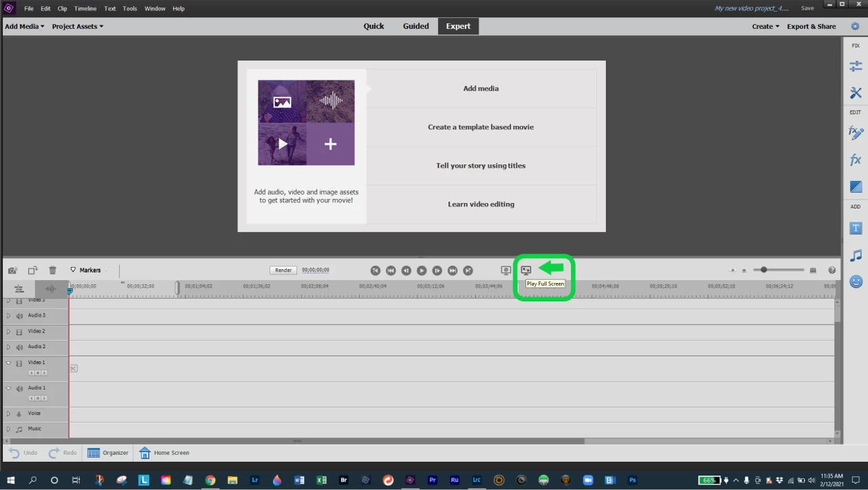Toggle the Video 1 track film icon
Image resolution: width=868 pixels, height=490 pixels.
click(x=19, y=363)
